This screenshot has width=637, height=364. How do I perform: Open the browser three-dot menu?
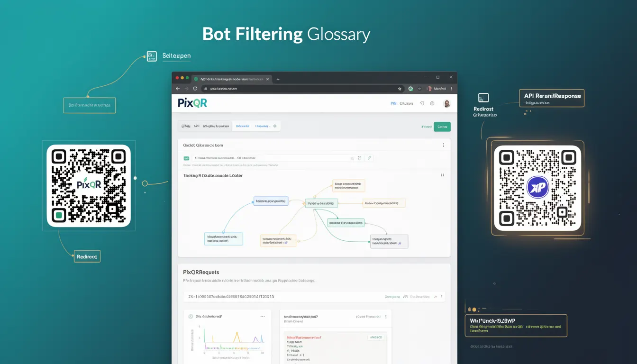point(451,89)
